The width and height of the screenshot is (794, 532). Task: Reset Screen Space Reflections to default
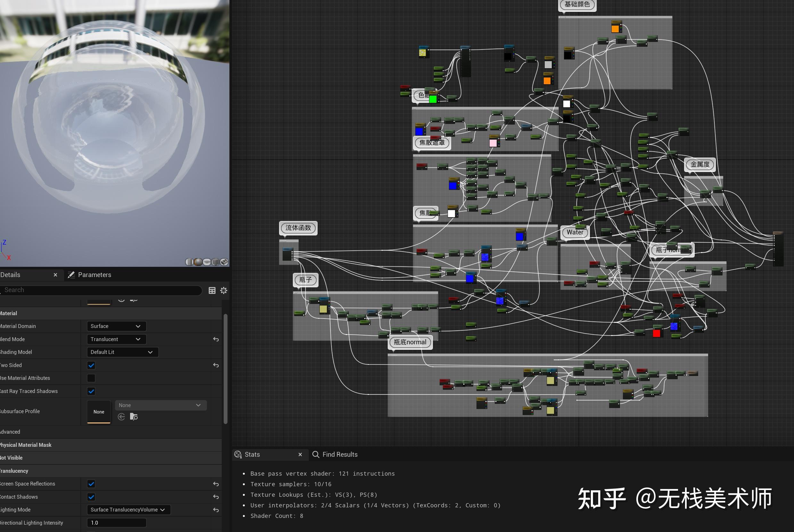216,484
